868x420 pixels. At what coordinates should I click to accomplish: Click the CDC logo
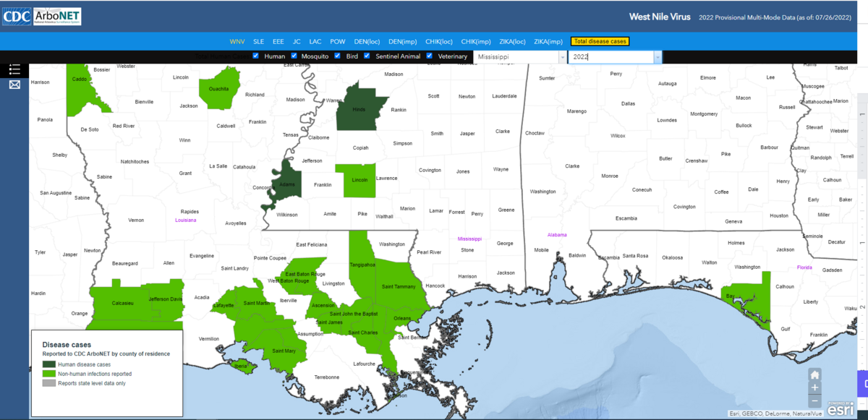pyautogui.click(x=17, y=17)
